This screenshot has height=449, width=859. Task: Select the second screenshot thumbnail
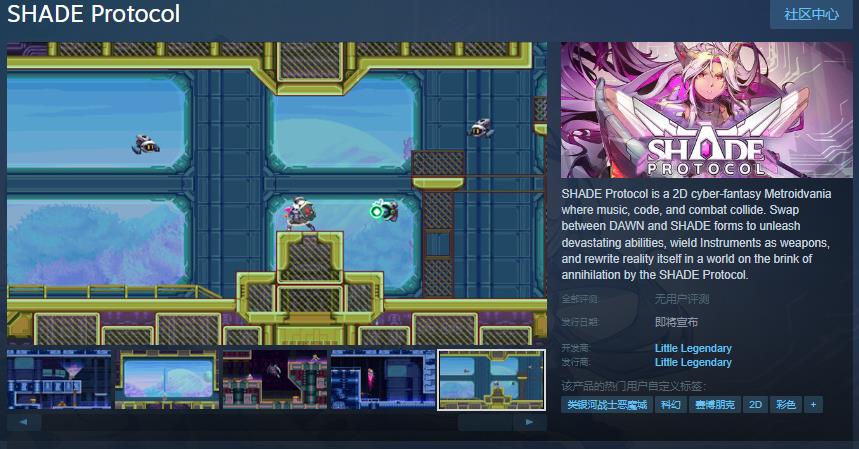167,379
